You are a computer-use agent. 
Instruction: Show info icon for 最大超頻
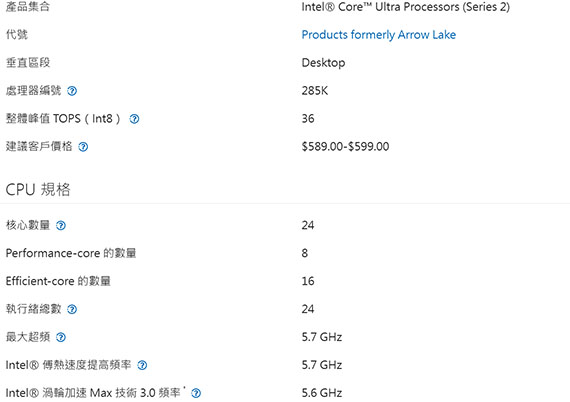coord(61,337)
